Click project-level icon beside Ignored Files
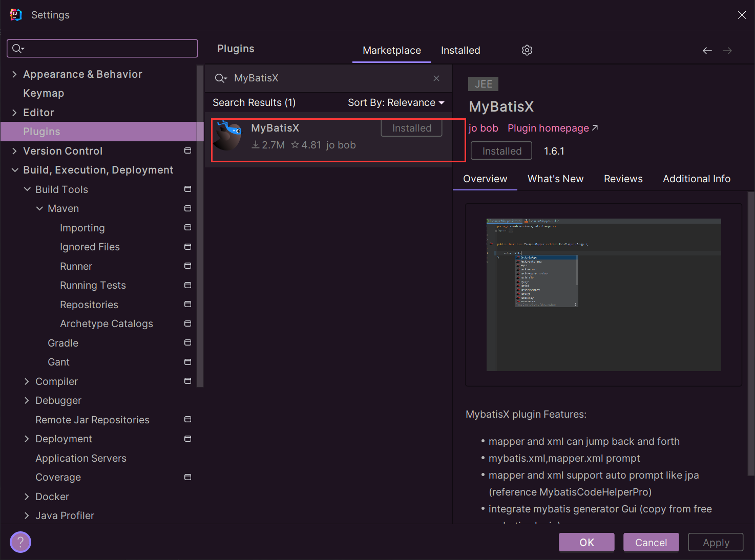The height and width of the screenshot is (560, 755). pos(188,247)
